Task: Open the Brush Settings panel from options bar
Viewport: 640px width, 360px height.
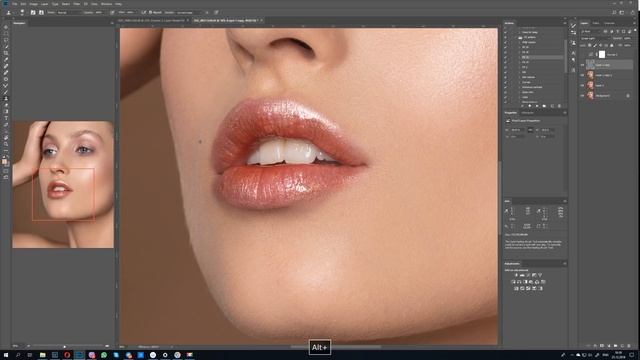Action: tap(33, 13)
